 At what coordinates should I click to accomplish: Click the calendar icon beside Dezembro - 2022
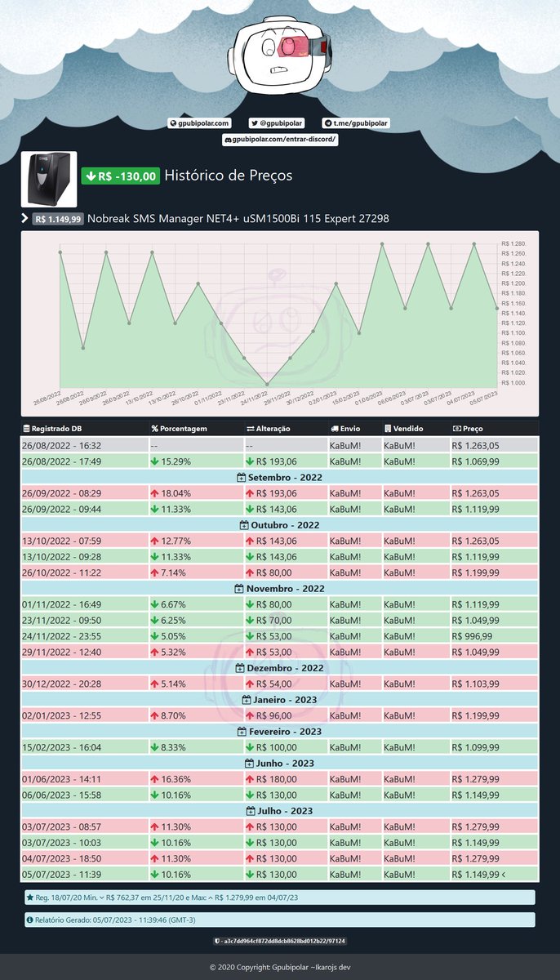[240, 668]
